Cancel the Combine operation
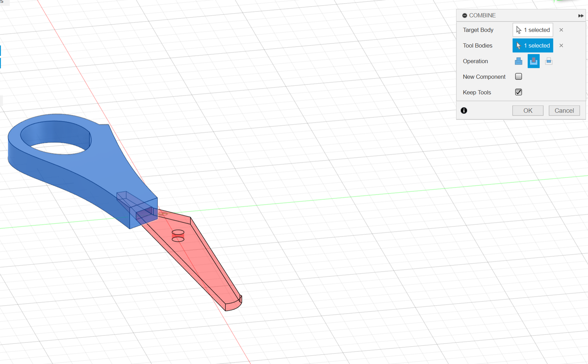588x364 pixels. (564, 110)
